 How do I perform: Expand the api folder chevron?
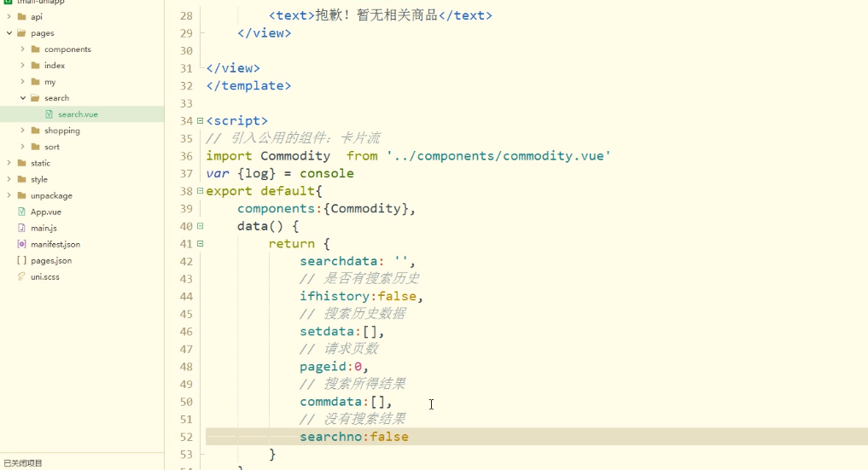click(9, 16)
